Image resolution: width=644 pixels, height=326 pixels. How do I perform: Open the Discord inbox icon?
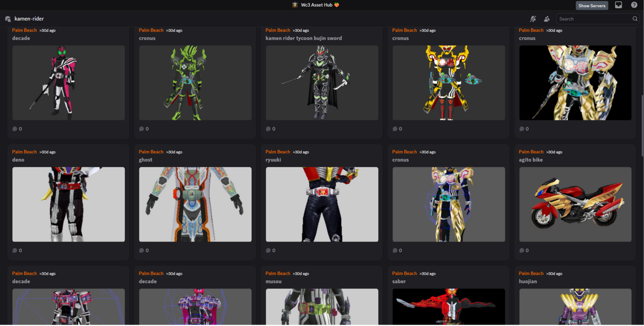tap(618, 5)
